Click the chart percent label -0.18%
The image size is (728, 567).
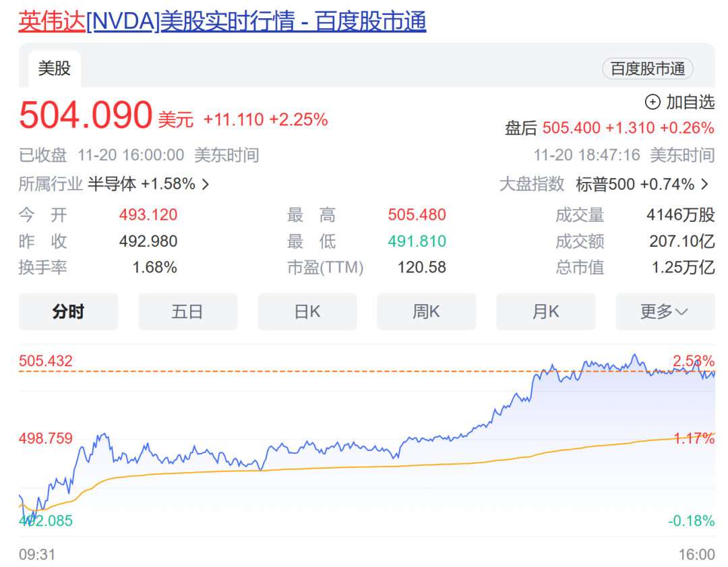coord(691,520)
